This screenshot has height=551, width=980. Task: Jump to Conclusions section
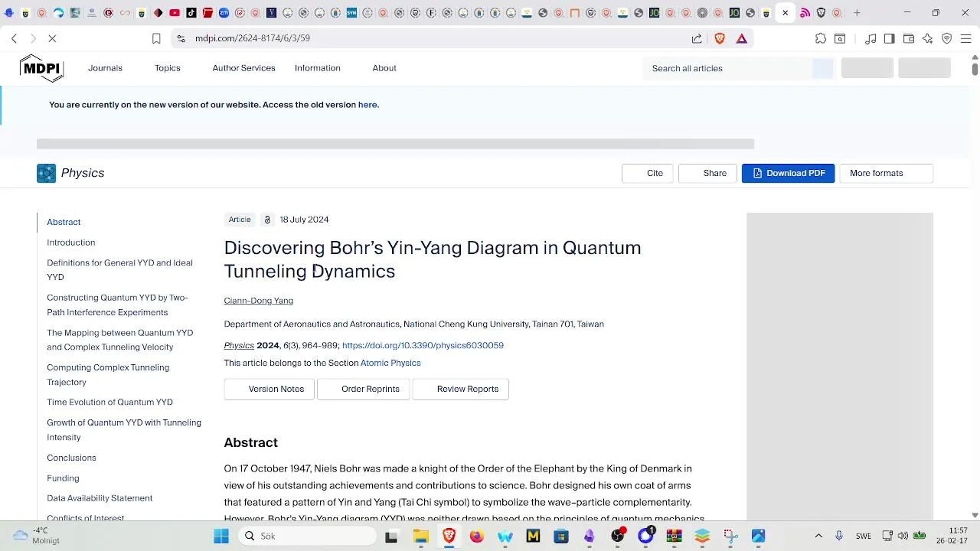(x=71, y=458)
